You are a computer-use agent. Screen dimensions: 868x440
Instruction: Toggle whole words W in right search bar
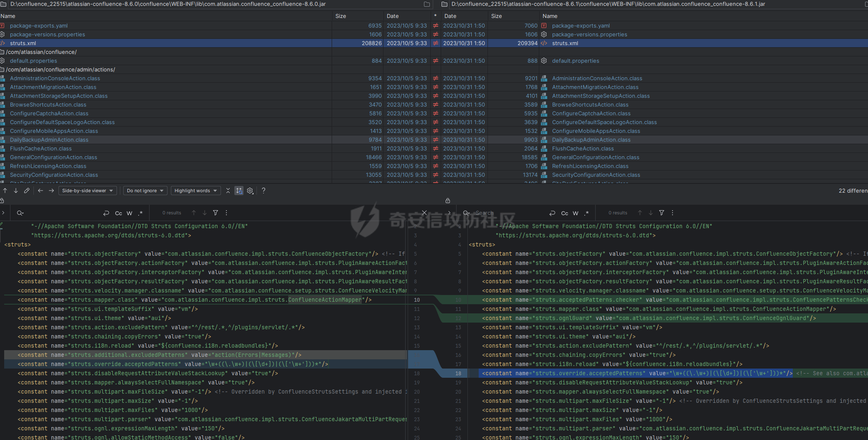coord(576,213)
